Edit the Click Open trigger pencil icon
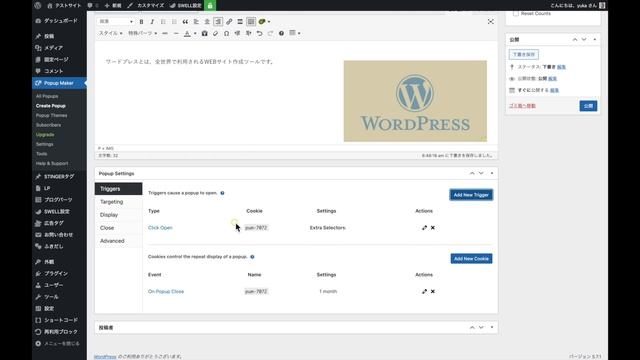Image resolution: width=640 pixels, height=360 pixels. (x=424, y=228)
